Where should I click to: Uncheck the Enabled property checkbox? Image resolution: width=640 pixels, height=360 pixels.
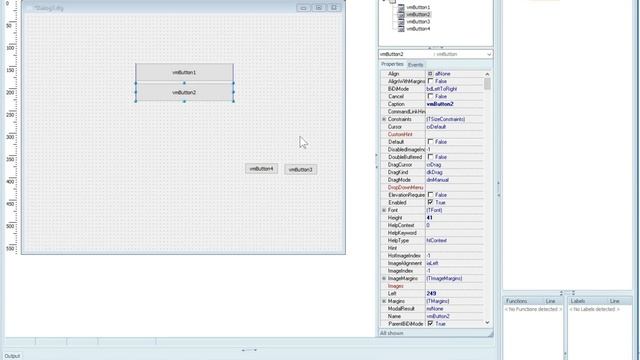pyautogui.click(x=430, y=202)
